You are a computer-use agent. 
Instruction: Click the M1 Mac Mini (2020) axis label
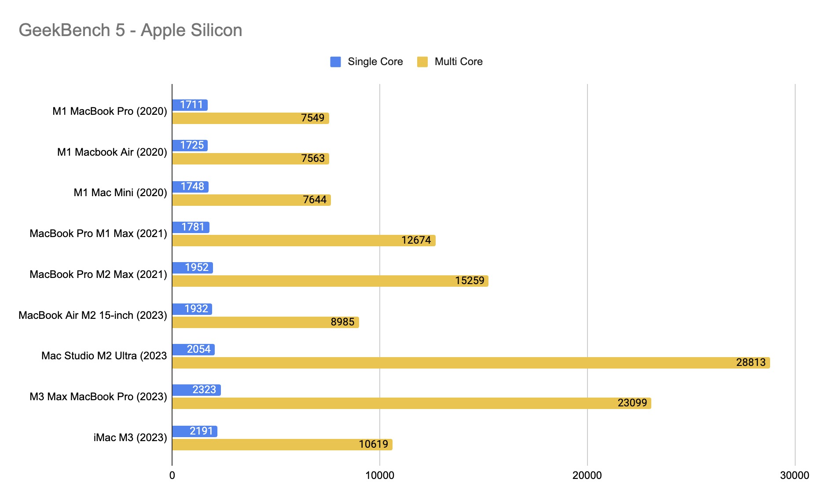point(120,193)
